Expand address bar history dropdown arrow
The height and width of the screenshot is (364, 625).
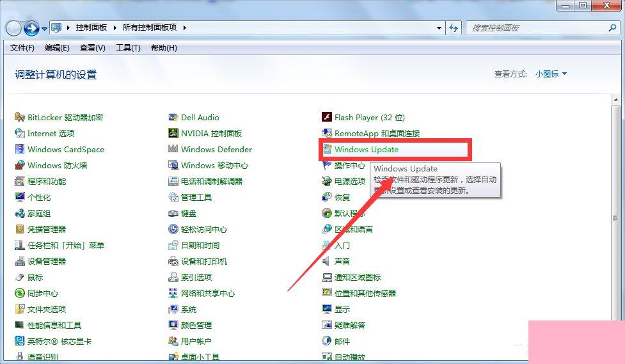tap(439, 28)
